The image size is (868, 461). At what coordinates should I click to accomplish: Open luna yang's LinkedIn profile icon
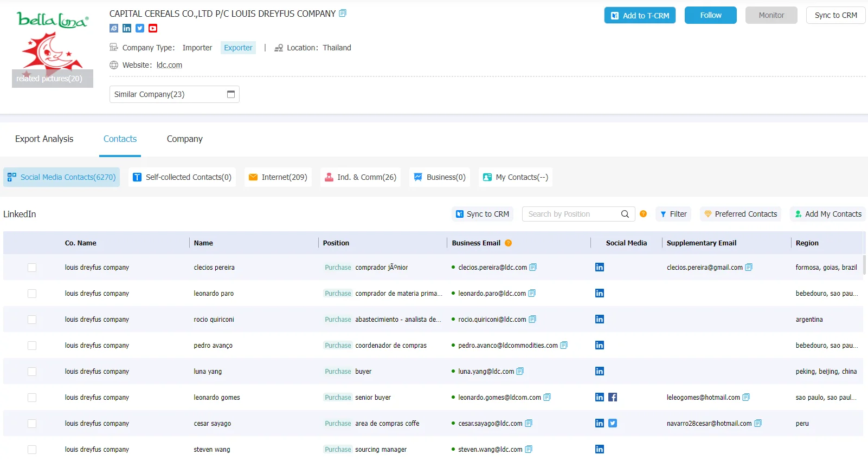click(600, 371)
